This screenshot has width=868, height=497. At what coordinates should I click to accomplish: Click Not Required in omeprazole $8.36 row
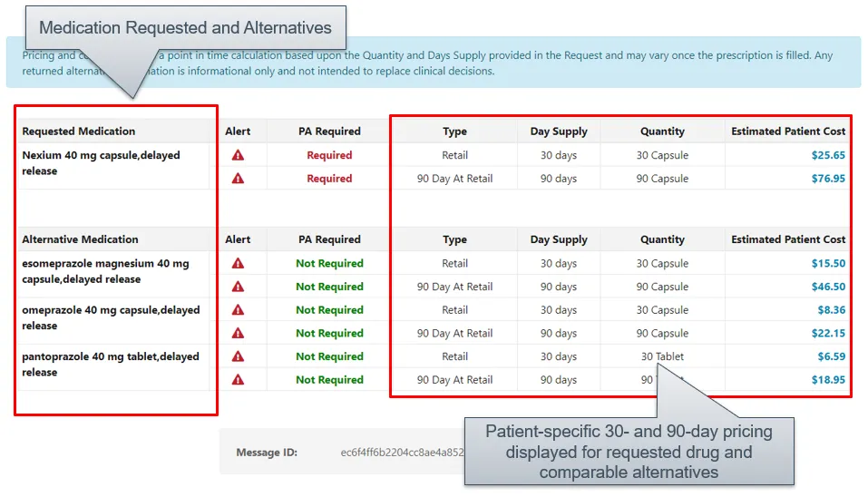329,310
